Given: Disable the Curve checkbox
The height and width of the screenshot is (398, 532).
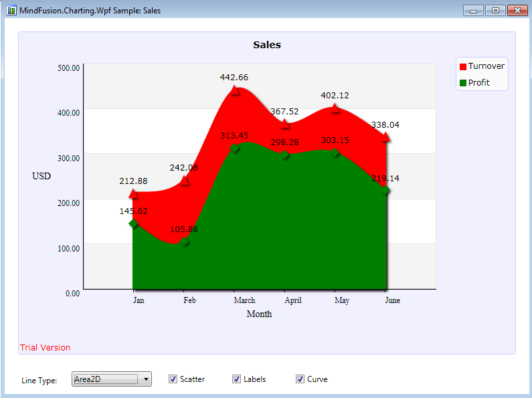Looking at the screenshot, I should point(300,379).
